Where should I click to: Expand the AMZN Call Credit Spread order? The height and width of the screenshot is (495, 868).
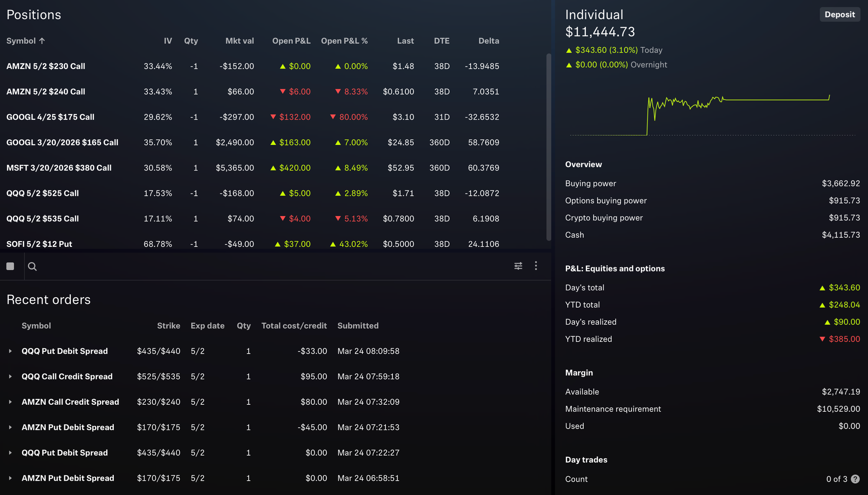(x=10, y=402)
